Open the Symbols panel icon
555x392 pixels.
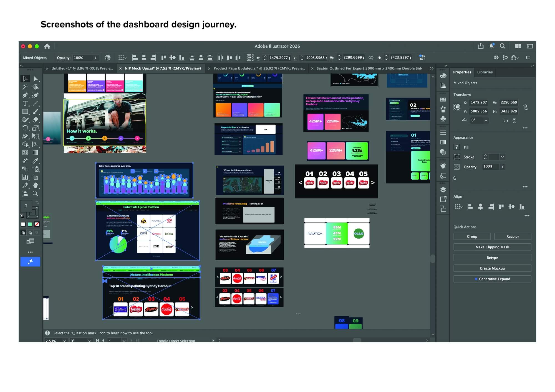[x=443, y=119]
